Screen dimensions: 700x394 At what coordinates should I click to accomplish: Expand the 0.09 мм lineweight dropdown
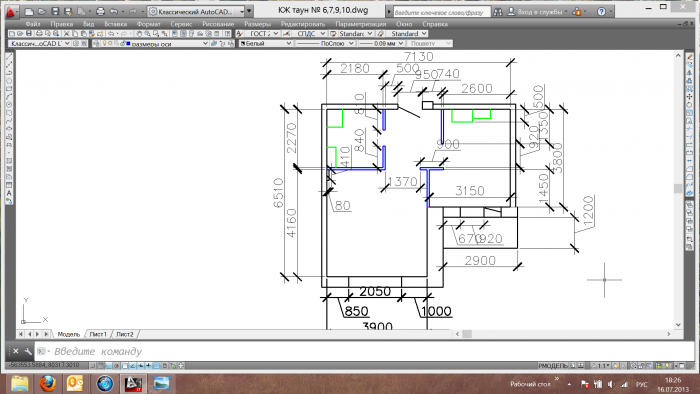pyautogui.click(x=382, y=43)
